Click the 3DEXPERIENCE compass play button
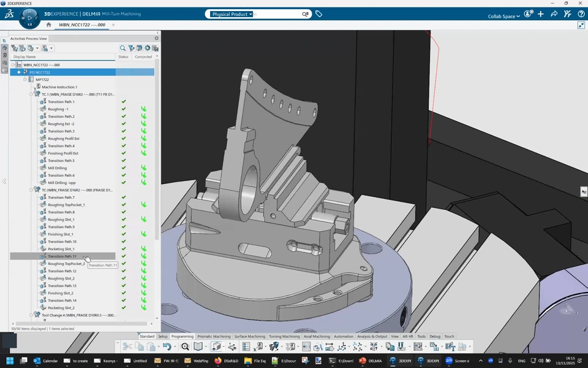Viewport: 588px width, 368px height. coord(29,18)
